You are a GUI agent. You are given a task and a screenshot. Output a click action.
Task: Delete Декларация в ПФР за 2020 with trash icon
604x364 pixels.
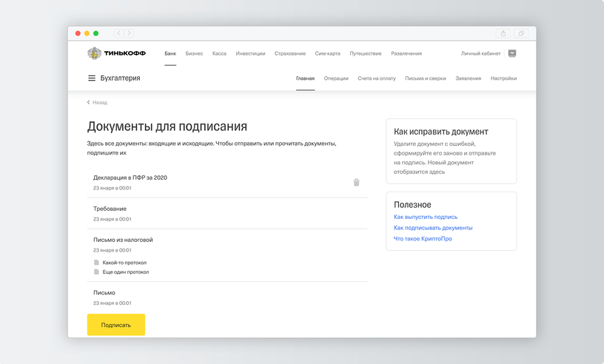tap(356, 182)
